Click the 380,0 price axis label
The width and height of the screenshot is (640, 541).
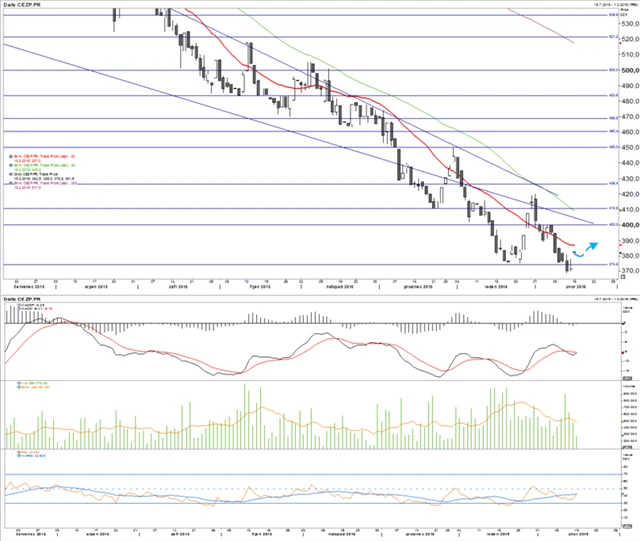(x=630, y=256)
